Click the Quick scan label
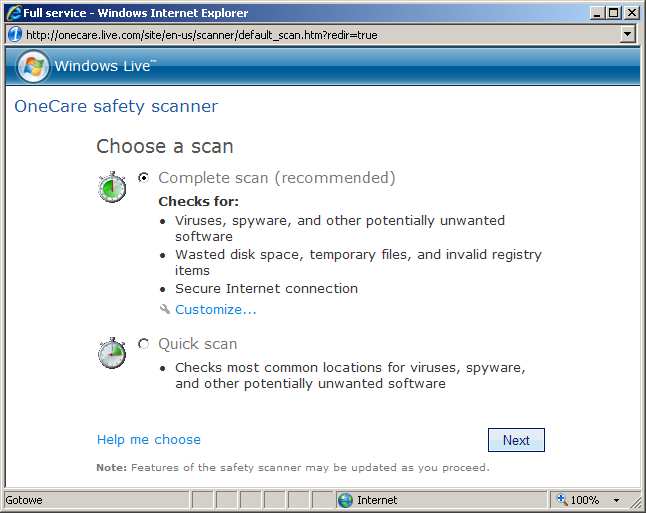Image resolution: width=646 pixels, height=513 pixels. 198,344
